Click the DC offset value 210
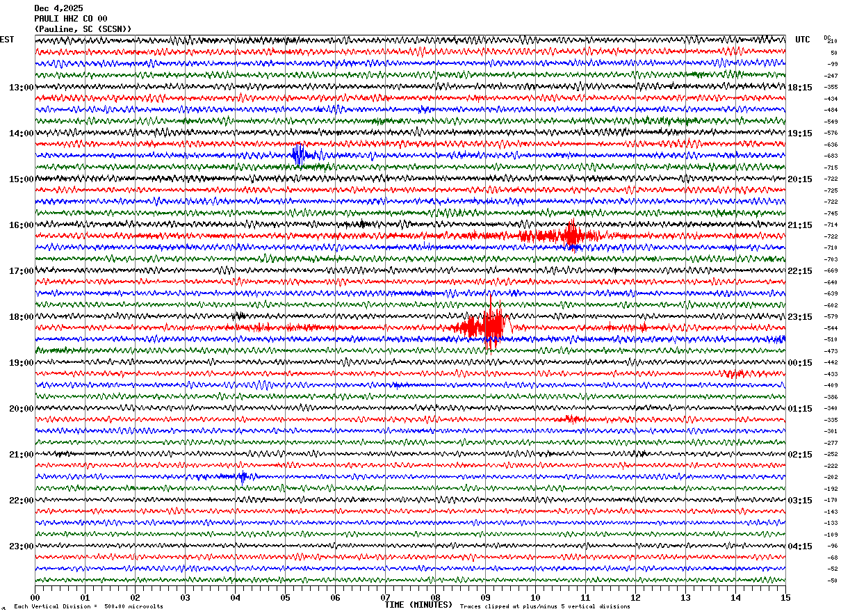841x616 pixels. tap(832, 42)
